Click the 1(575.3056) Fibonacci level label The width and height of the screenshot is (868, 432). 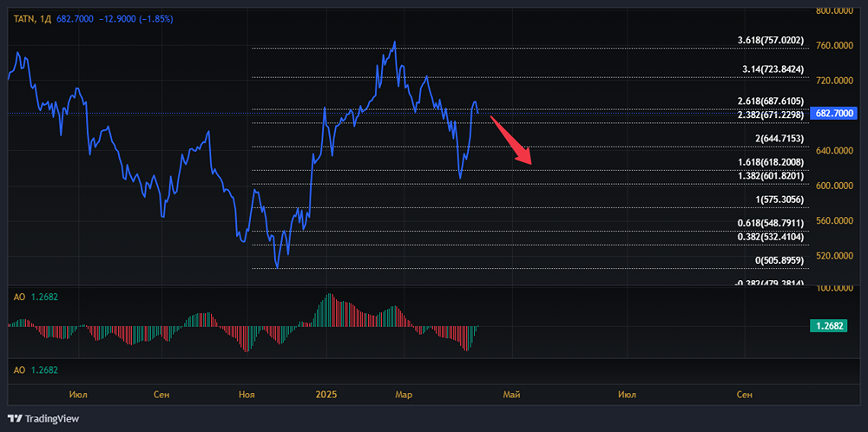(x=779, y=200)
